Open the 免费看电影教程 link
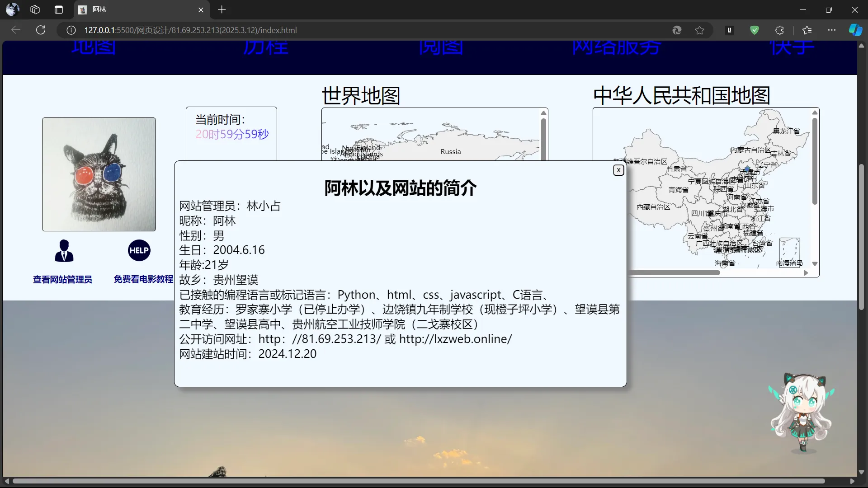Screen dimensions: 868x488 [x=143, y=279]
